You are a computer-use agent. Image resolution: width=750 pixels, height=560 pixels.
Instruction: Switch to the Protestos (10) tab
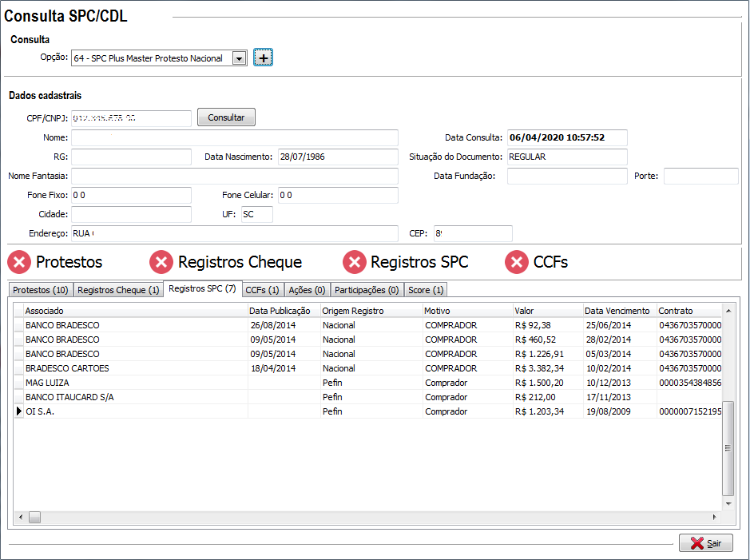(41, 290)
